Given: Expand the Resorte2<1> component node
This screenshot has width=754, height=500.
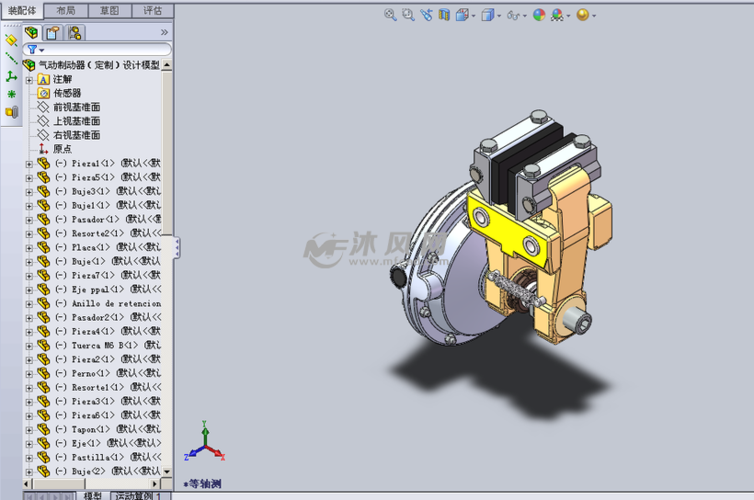Looking at the screenshot, I should click(29, 233).
